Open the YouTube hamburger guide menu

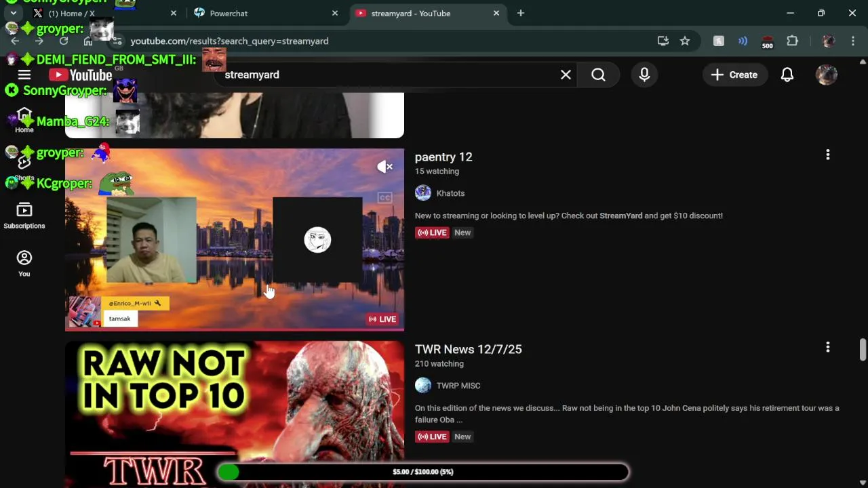pyautogui.click(x=24, y=75)
